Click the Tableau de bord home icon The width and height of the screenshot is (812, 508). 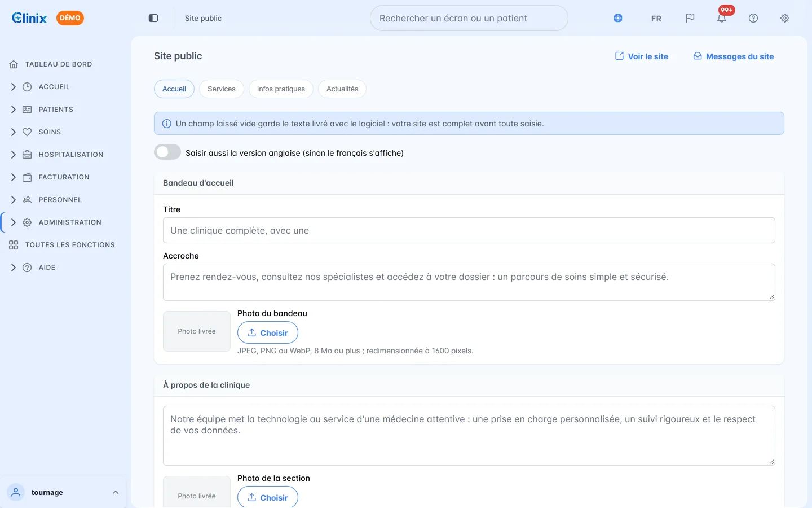(14, 64)
